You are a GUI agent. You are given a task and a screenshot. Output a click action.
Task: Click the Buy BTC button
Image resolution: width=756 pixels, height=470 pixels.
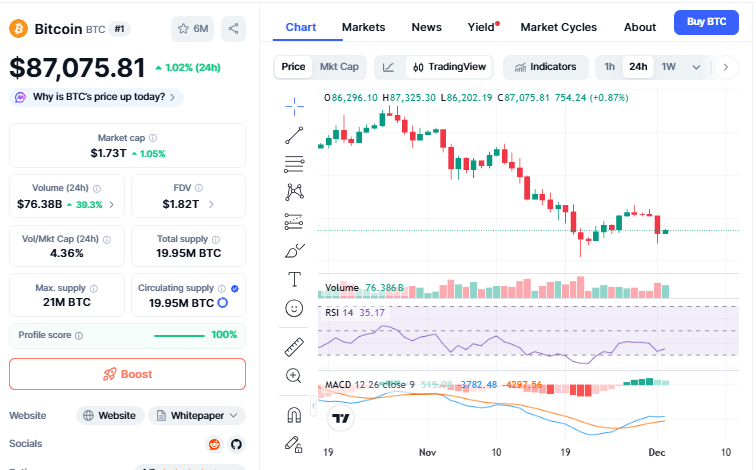click(707, 21)
